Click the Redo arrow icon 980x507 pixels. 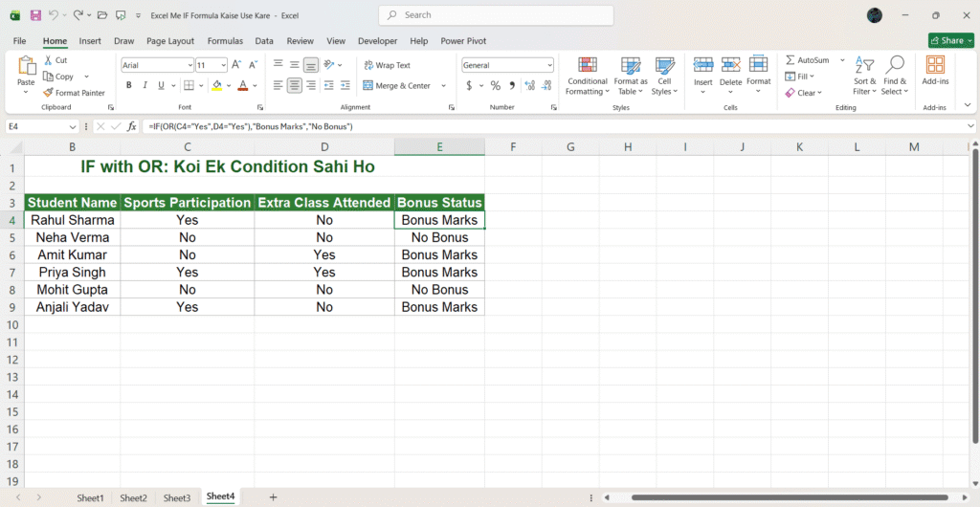(78, 15)
